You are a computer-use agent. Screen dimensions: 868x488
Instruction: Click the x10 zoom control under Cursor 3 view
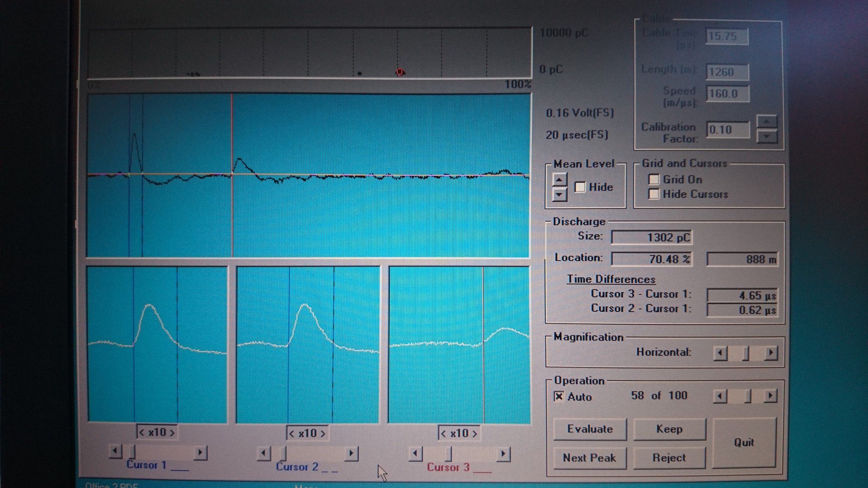pos(459,433)
